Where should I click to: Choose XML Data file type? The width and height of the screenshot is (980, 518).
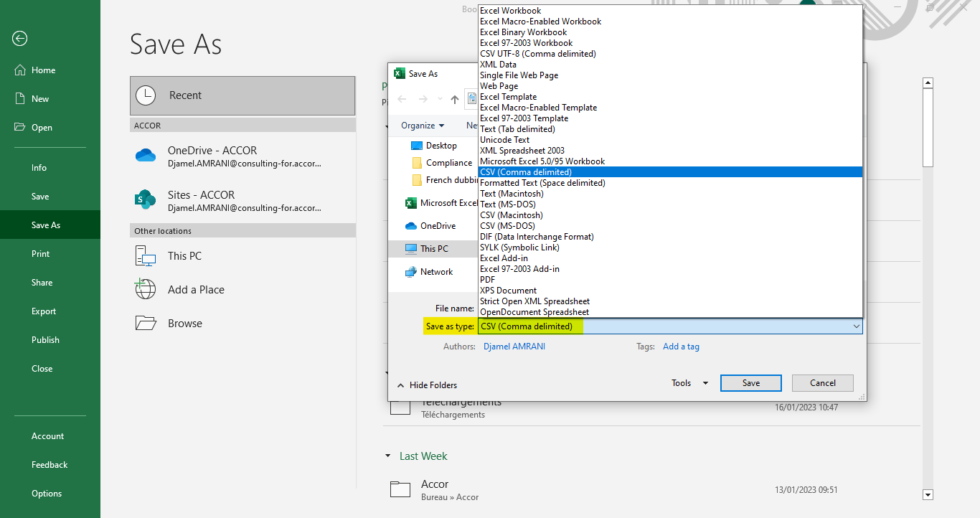(670, 65)
